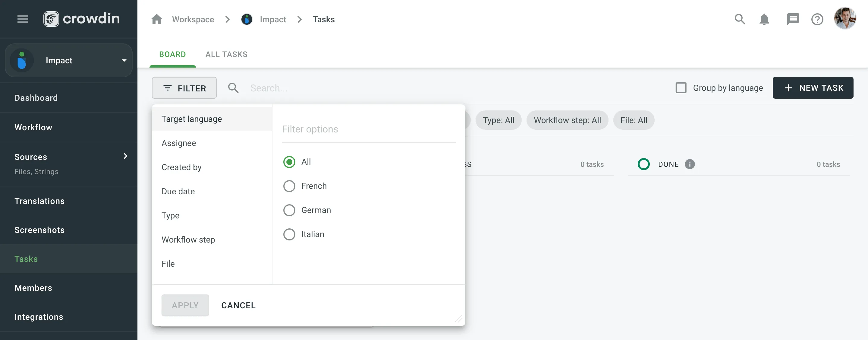The image size is (868, 340).
Task: Focus the Filter options search field
Action: pyautogui.click(x=369, y=129)
